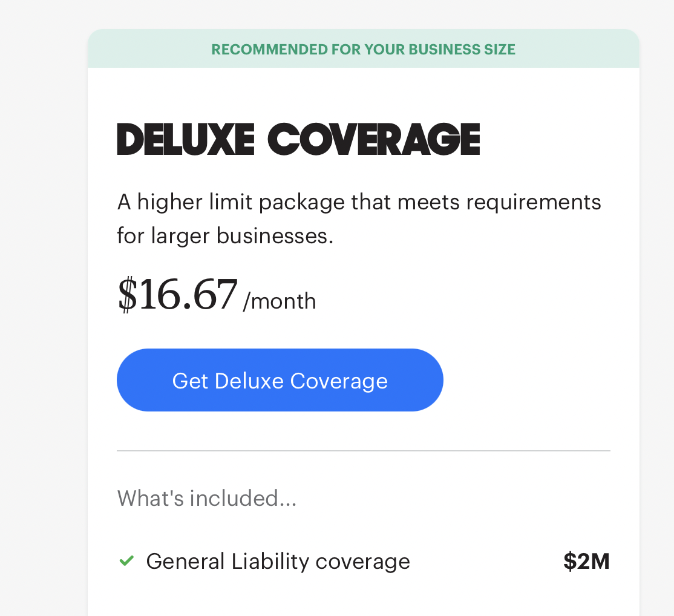This screenshot has width=674, height=616.
Task: Click the dollar sign in the monthly price
Action: [x=127, y=294]
